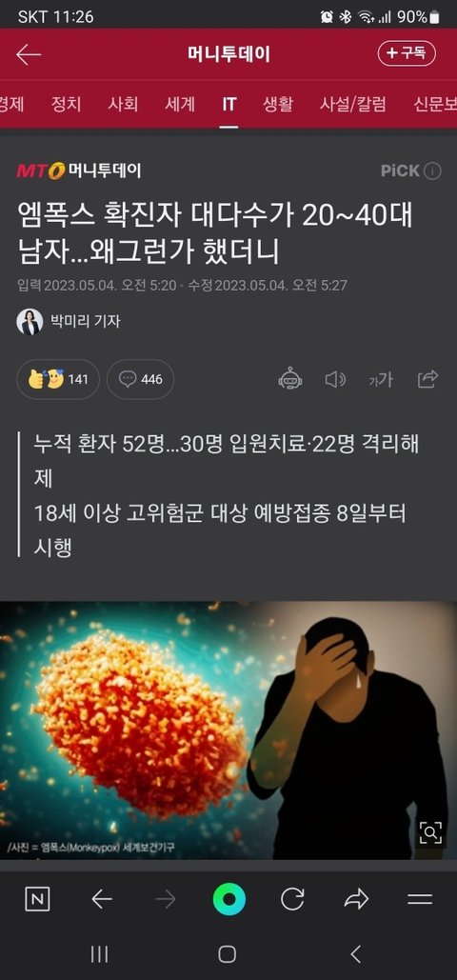Viewport: 457px width, 980px height.
Task: Open the AI summary robot icon
Action: point(290,379)
